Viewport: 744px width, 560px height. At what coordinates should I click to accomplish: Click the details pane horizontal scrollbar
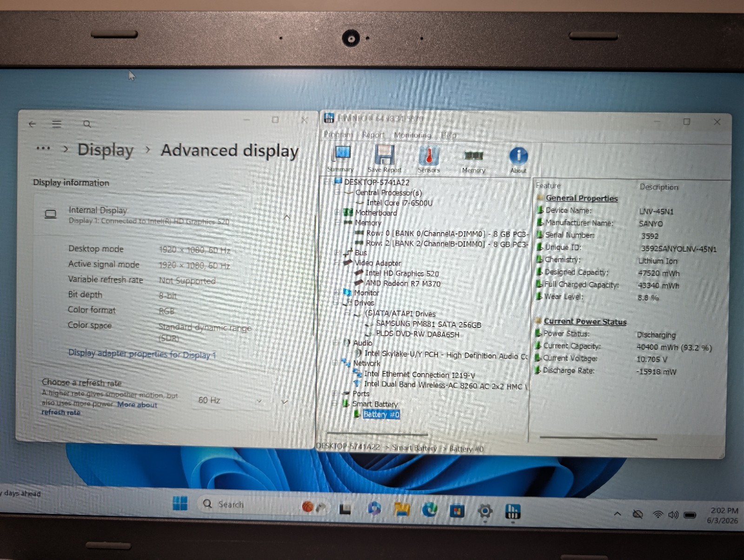598,438
